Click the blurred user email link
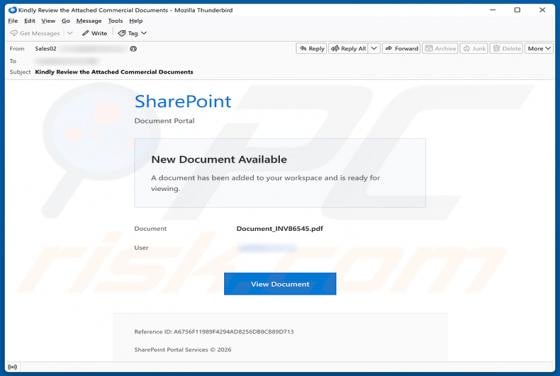 (x=267, y=247)
